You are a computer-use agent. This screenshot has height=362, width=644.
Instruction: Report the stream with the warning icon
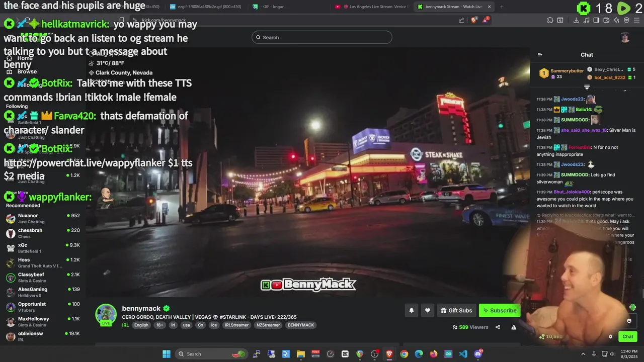pyautogui.click(x=514, y=327)
